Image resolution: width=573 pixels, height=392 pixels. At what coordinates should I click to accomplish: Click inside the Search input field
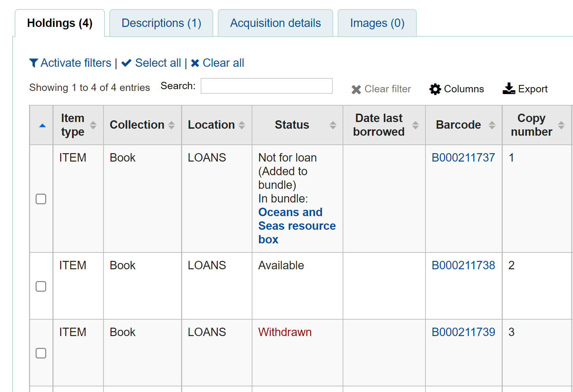click(x=266, y=86)
